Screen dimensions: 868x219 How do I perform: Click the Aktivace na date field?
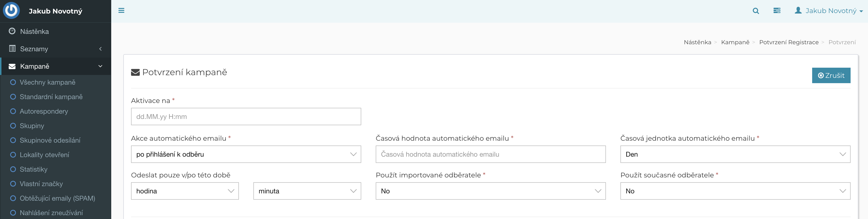[246, 117]
